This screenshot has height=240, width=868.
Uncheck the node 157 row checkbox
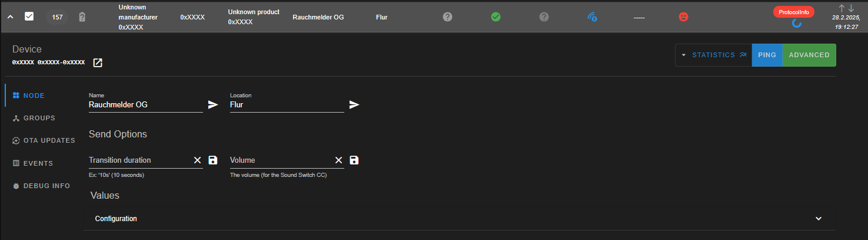29,17
